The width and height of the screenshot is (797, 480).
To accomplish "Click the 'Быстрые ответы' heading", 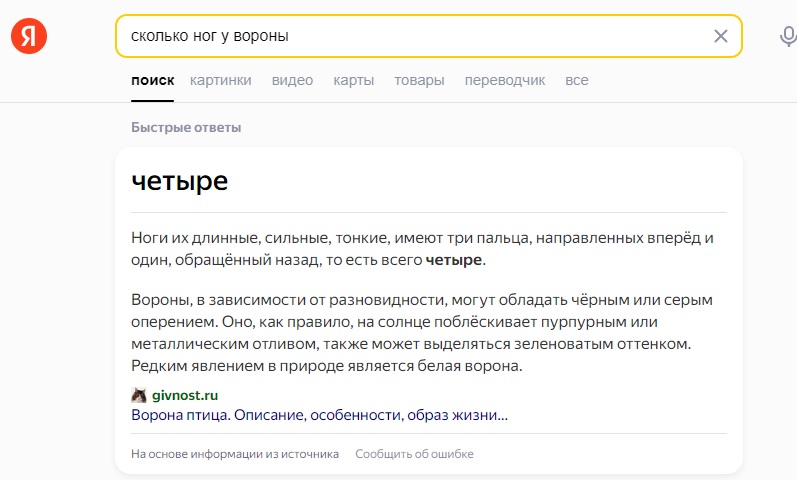I will pyautogui.click(x=186, y=127).
